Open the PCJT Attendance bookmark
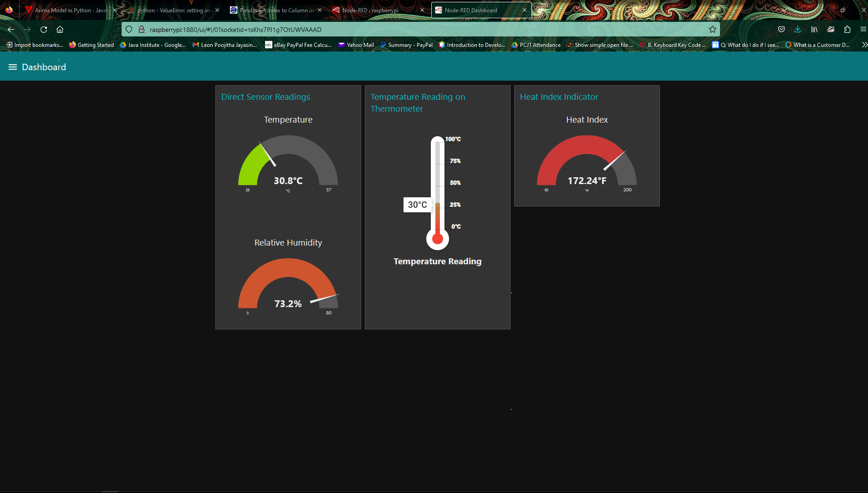 [x=536, y=45]
